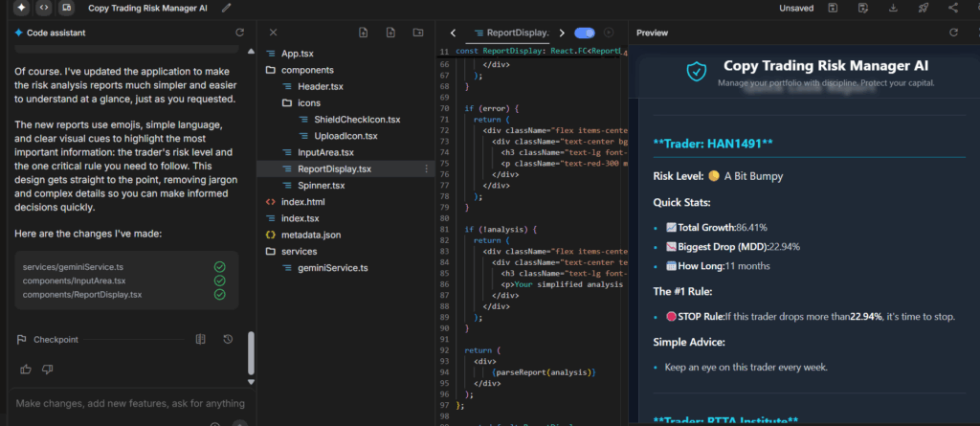Click the Copy Trading Risk Manager AI title
Screen dimensions: 980x426
(x=826, y=66)
